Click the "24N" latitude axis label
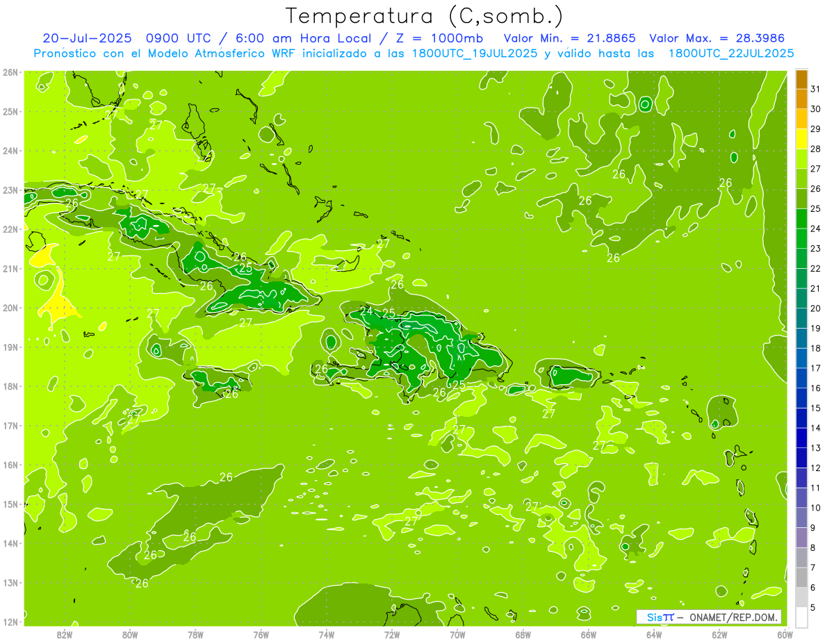This screenshot has width=834, height=644. (10, 151)
